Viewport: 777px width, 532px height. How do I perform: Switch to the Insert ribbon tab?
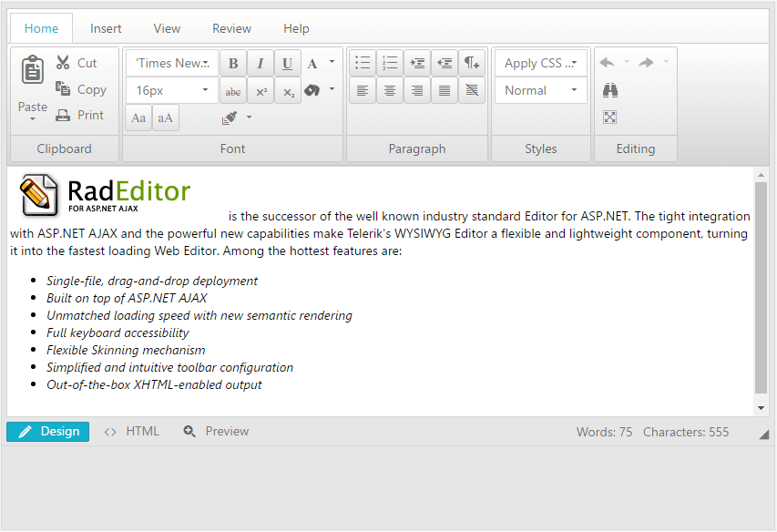(106, 28)
